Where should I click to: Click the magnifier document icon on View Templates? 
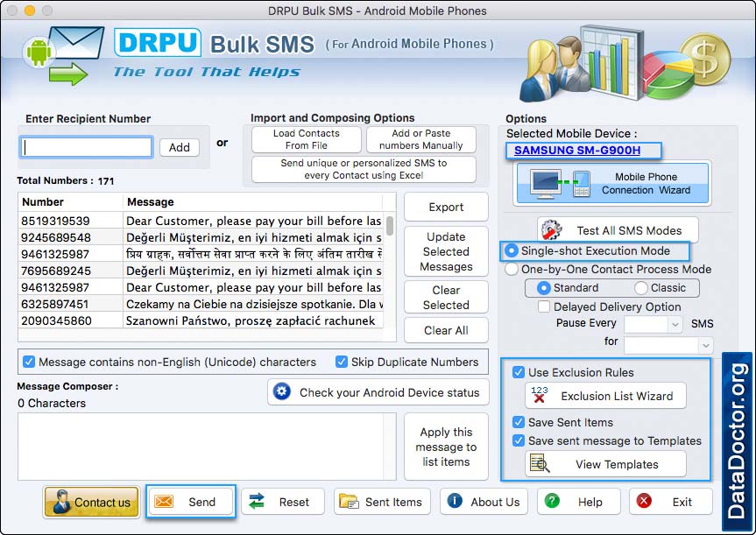[x=540, y=464]
